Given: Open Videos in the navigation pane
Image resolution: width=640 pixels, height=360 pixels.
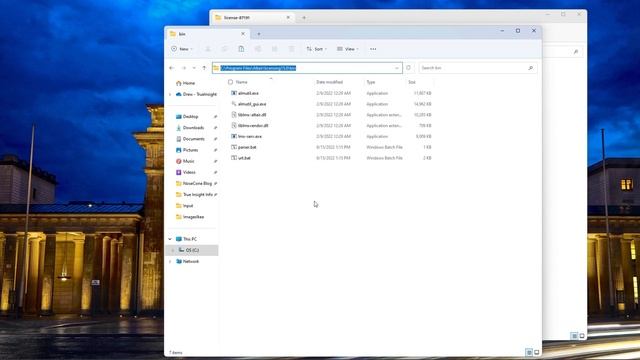Looking at the screenshot, I should tap(189, 172).
